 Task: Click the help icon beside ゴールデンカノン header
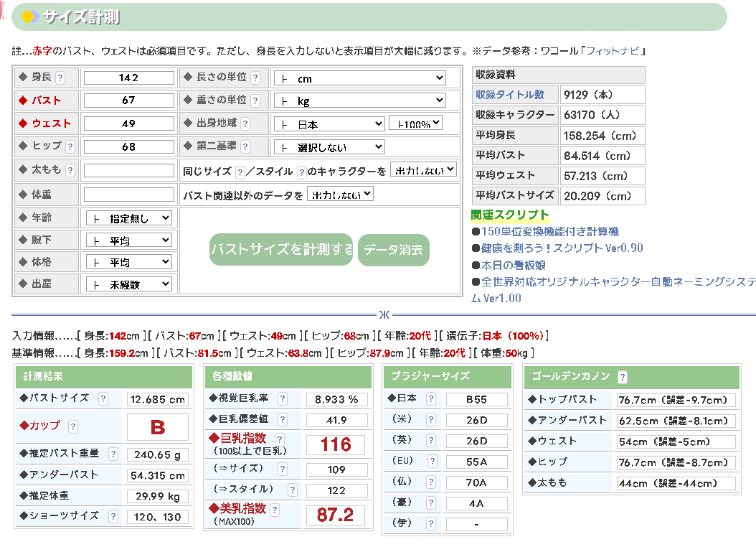tap(622, 377)
